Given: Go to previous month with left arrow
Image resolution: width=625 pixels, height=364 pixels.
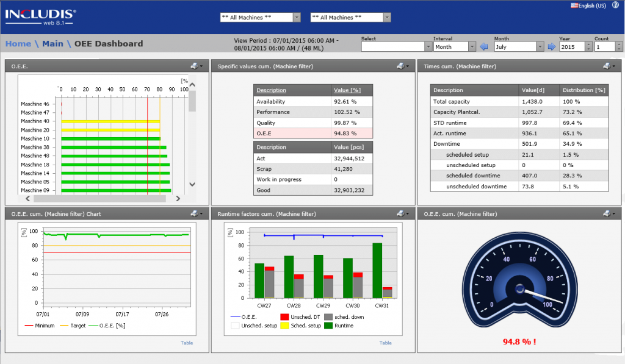Looking at the screenshot, I should pyautogui.click(x=484, y=47).
